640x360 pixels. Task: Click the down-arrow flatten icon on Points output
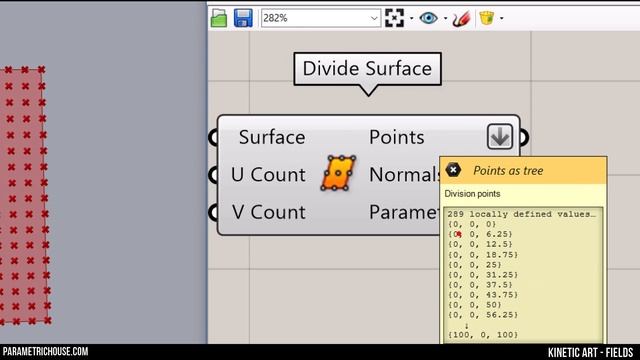pyautogui.click(x=500, y=137)
